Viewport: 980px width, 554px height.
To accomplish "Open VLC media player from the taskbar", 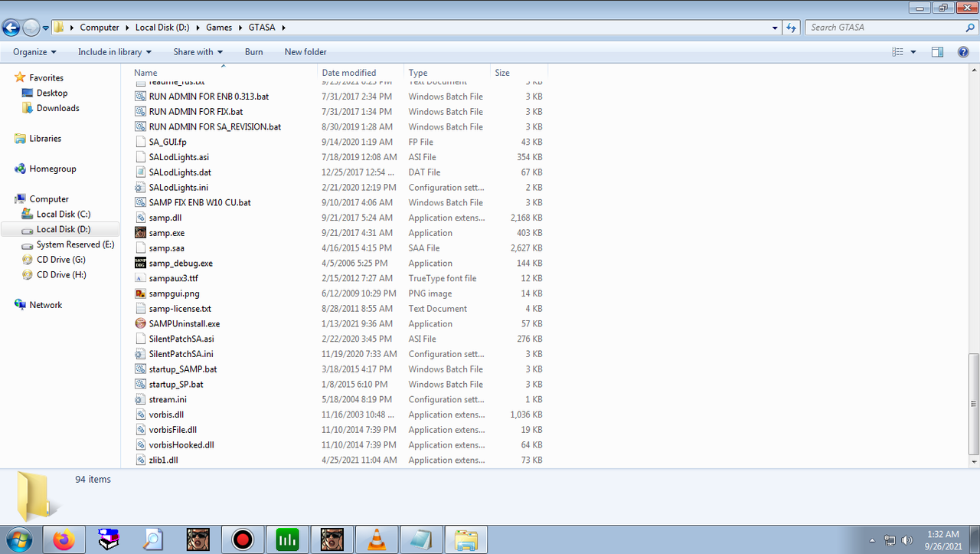I will click(x=377, y=539).
